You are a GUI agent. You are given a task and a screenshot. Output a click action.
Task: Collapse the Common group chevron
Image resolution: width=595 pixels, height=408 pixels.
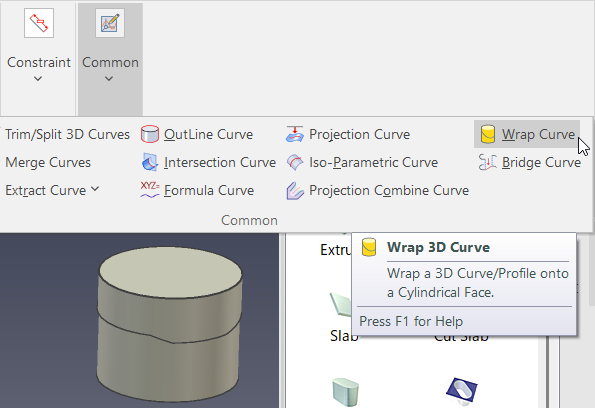[x=109, y=79]
